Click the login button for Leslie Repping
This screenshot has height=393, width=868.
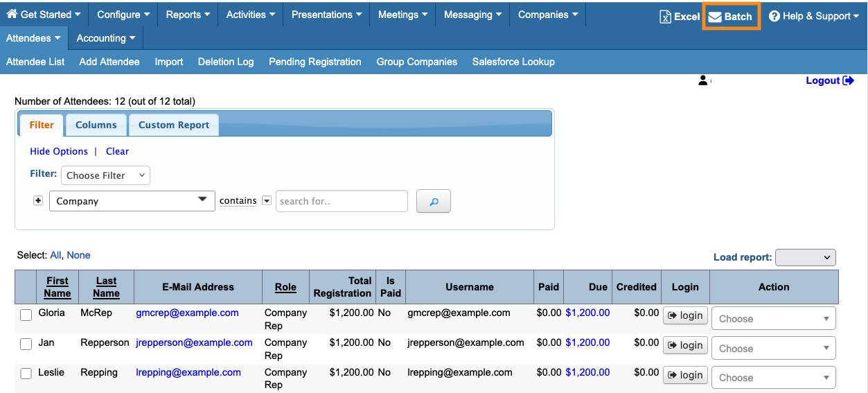coord(685,375)
